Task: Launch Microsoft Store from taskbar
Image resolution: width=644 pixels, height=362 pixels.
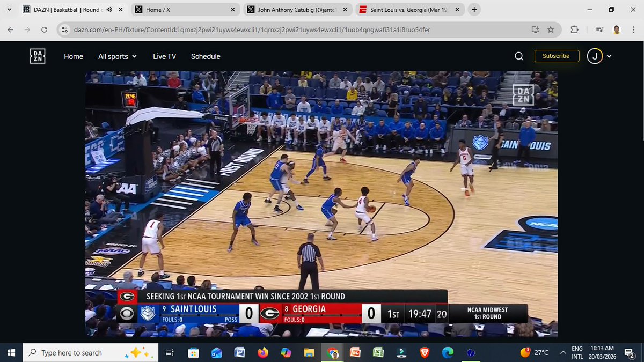Action: click(193, 353)
